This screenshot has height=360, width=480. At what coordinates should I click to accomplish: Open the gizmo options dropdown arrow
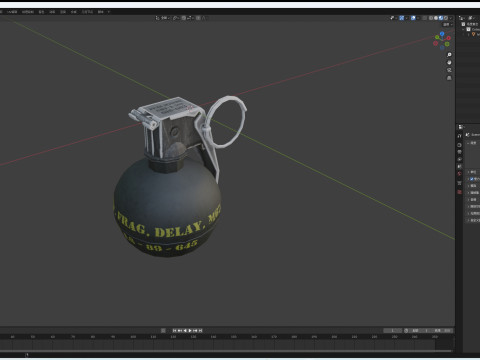coord(406,18)
